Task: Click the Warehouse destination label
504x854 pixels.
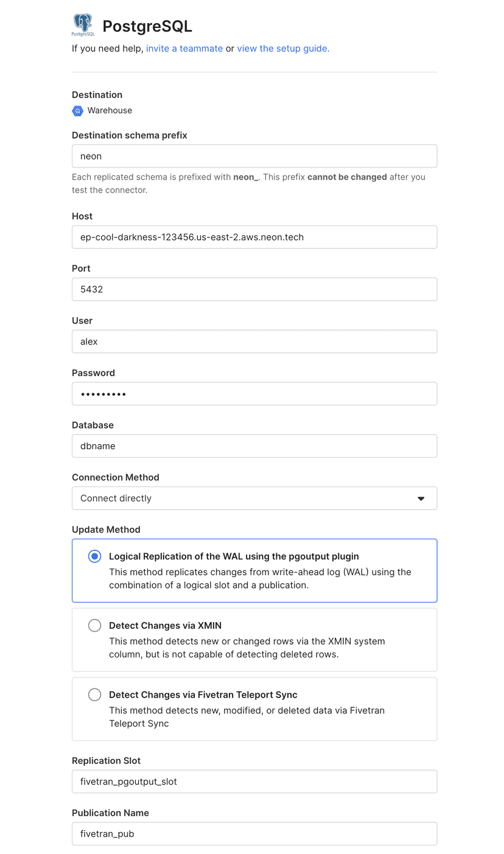Action: pos(110,111)
